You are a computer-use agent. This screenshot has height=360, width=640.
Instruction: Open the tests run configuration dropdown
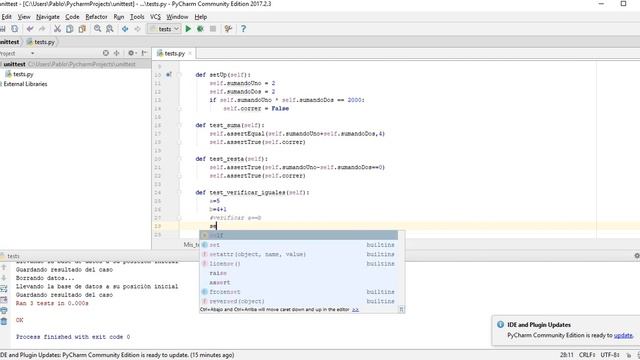pyautogui.click(x=164, y=29)
